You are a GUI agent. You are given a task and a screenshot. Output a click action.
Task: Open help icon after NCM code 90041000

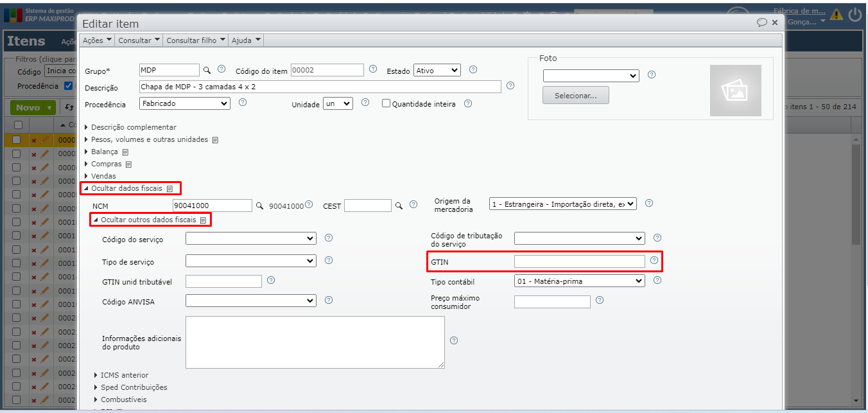point(309,205)
